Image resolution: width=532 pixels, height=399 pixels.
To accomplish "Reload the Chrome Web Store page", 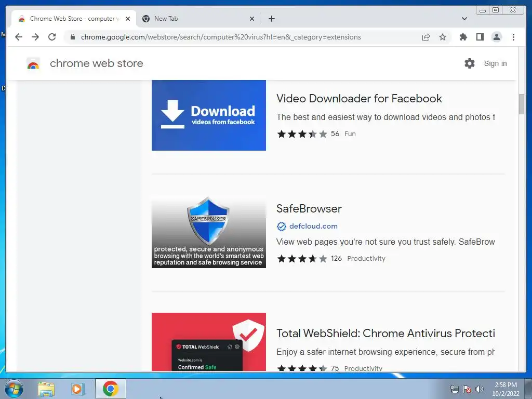I will pyautogui.click(x=52, y=37).
